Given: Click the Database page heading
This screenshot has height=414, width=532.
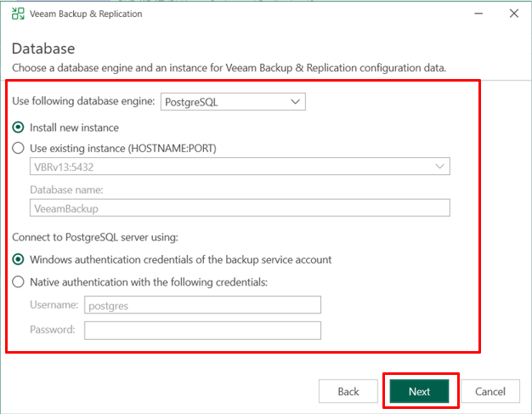Looking at the screenshot, I should [43, 48].
